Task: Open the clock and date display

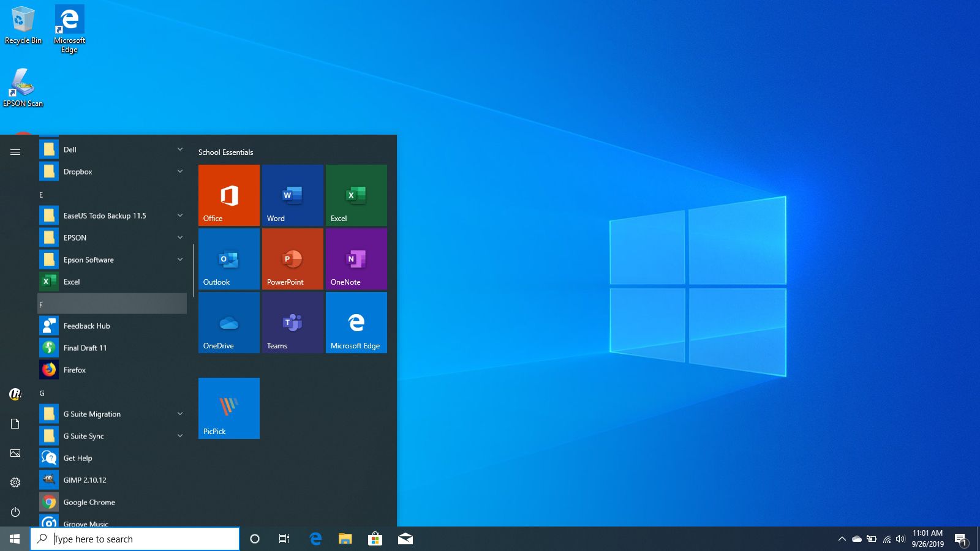Action: pyautogui.click(x=927, y=539)
